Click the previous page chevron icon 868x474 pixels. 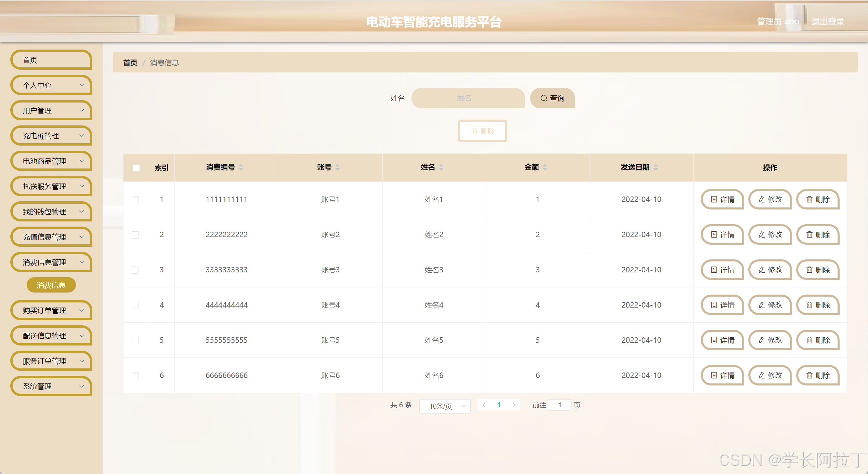pos(484,405)
